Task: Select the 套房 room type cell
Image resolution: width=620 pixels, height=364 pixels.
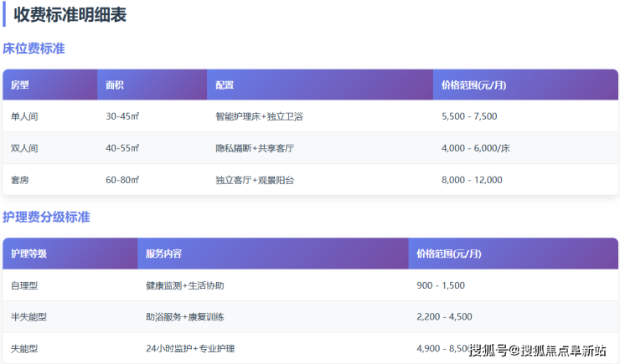Action: coord(20,180)
